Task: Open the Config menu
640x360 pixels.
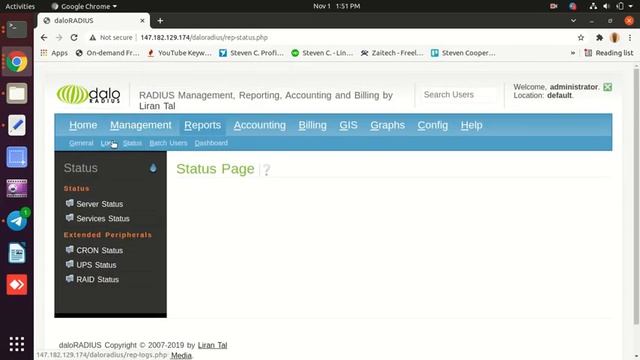Action: click(433, 125)
